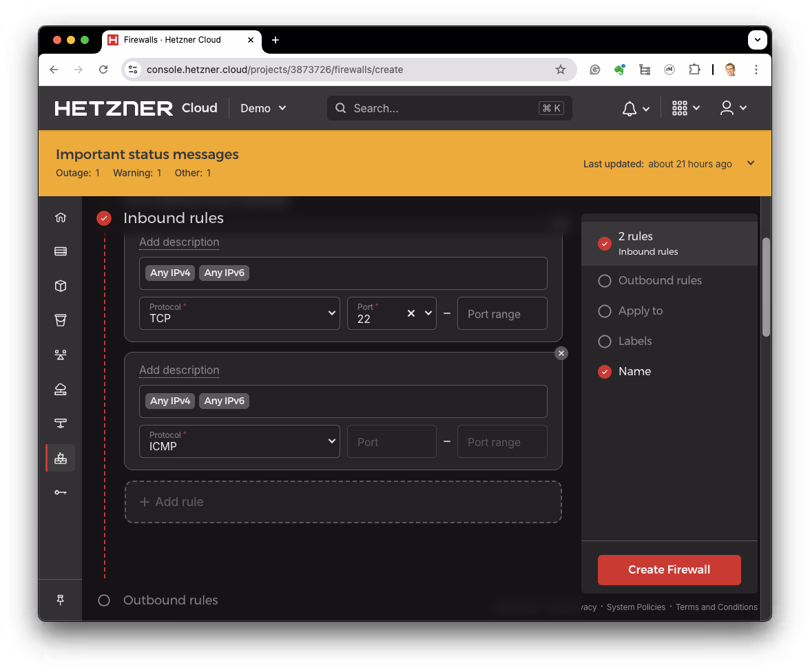Screen dimensions: 810x672
Task: Open the Demo project dropdown
Action: click(x=263, y=108)
